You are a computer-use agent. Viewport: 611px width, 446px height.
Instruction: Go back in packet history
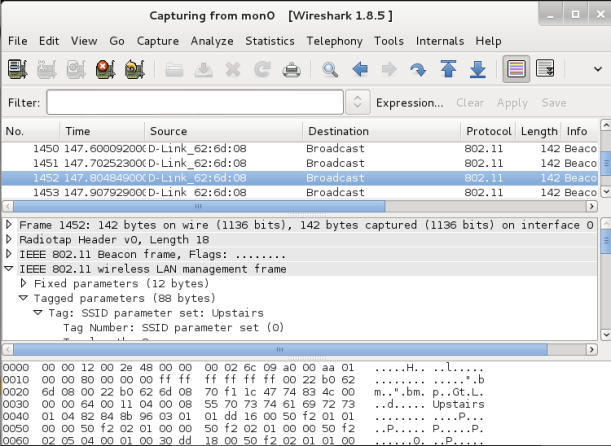click(x=360, y=69)
